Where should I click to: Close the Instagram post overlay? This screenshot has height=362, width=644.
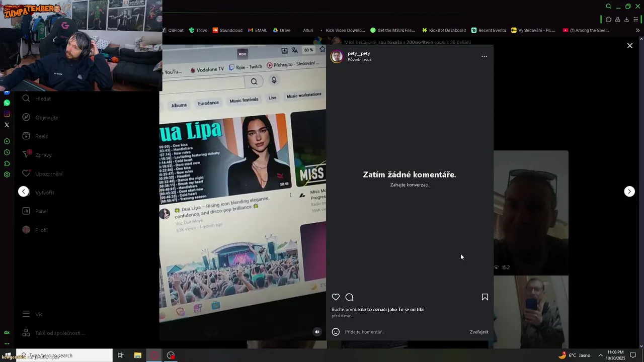coord(629,46)
